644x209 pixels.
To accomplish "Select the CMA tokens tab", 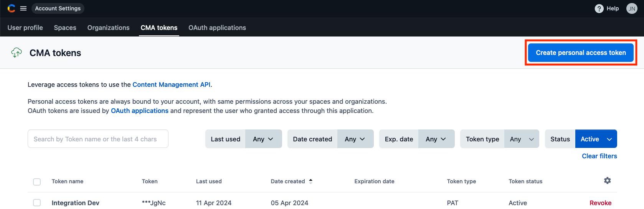I will pos(159,28).
